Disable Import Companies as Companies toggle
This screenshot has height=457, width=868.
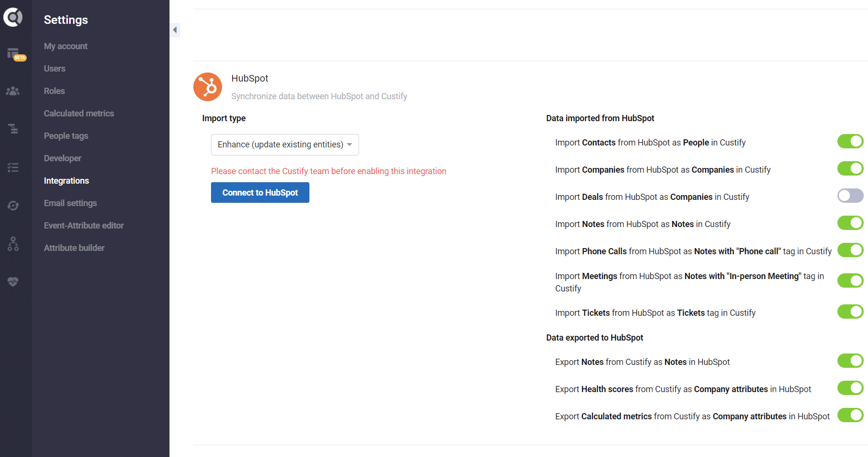(x=850, y=168)
